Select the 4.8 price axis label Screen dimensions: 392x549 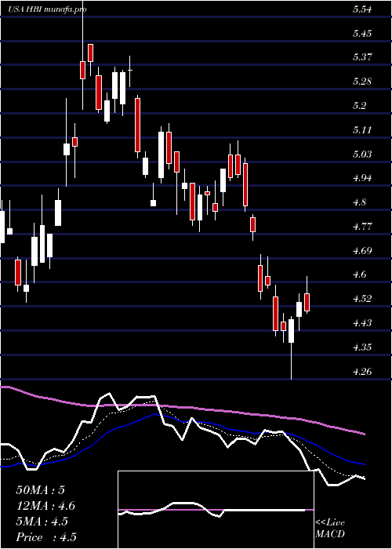point(359,202)
